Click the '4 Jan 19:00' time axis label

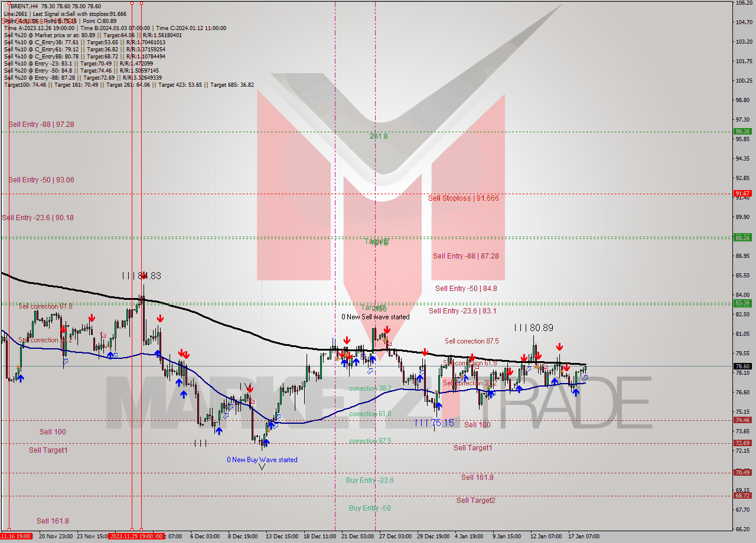[x=469, y=537]
